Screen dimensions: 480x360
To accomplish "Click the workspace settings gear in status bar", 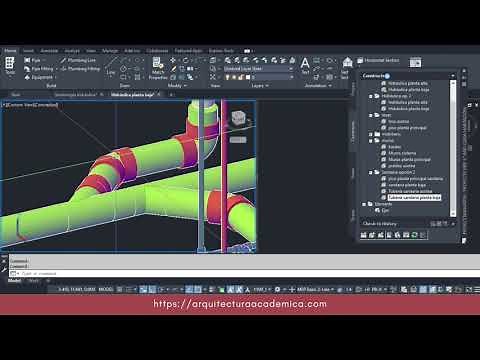I will click(x=277, y=289).
